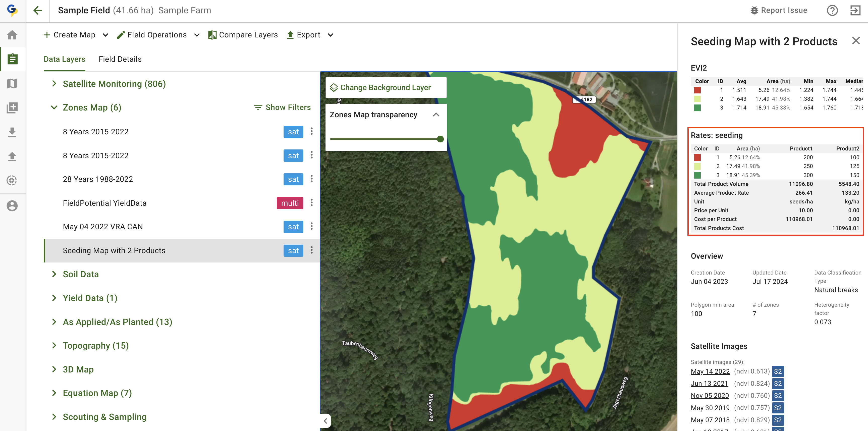Viewport: 868px width, 431px height.
Task: Open the home icon in sidebar
Action: (13, 35)
